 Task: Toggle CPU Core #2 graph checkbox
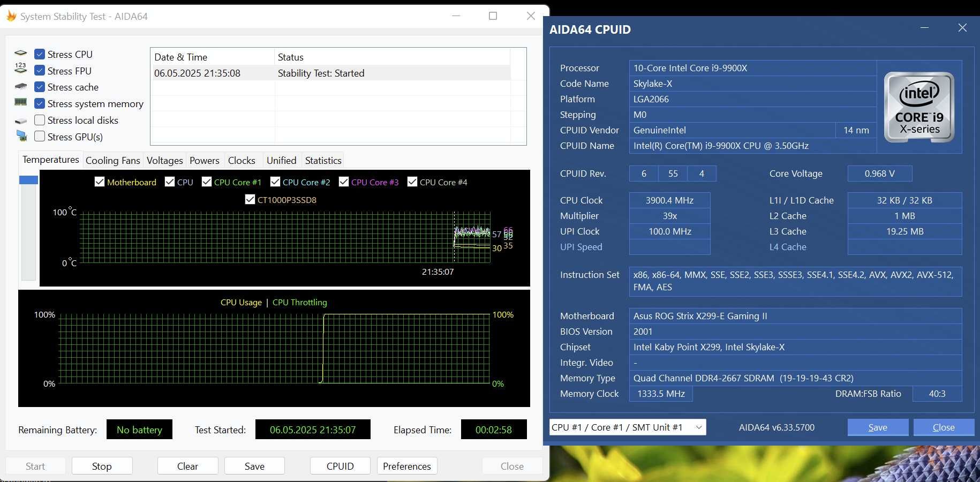(x=275, y=182)
